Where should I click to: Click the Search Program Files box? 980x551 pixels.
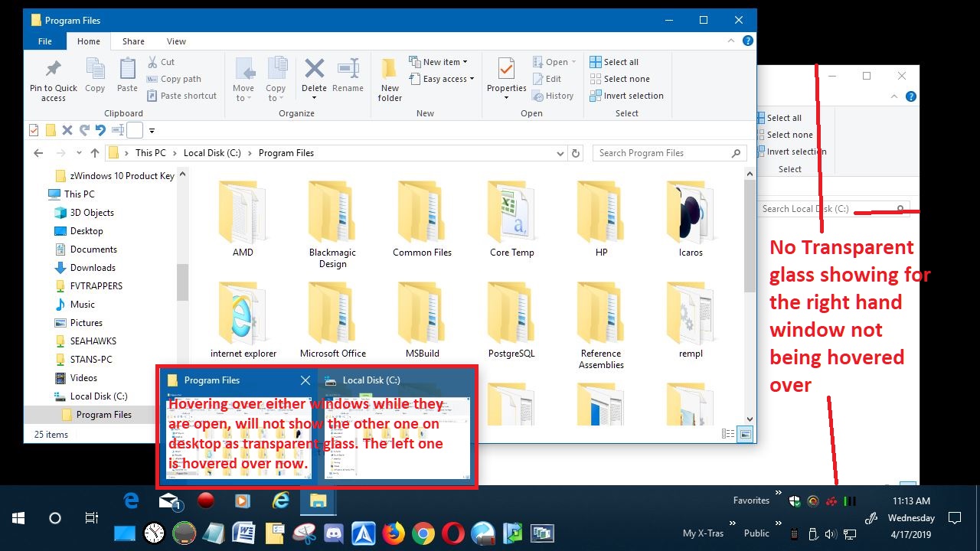(669, 153)
